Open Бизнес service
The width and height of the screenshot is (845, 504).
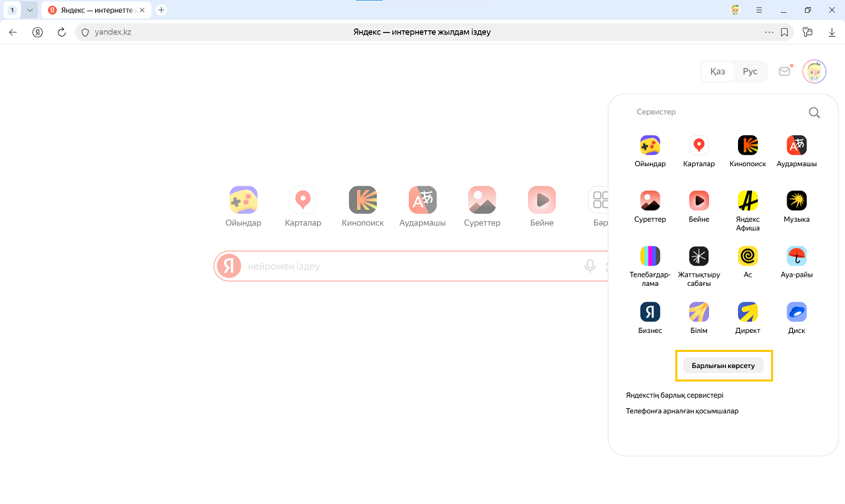(x=649, y=317)
